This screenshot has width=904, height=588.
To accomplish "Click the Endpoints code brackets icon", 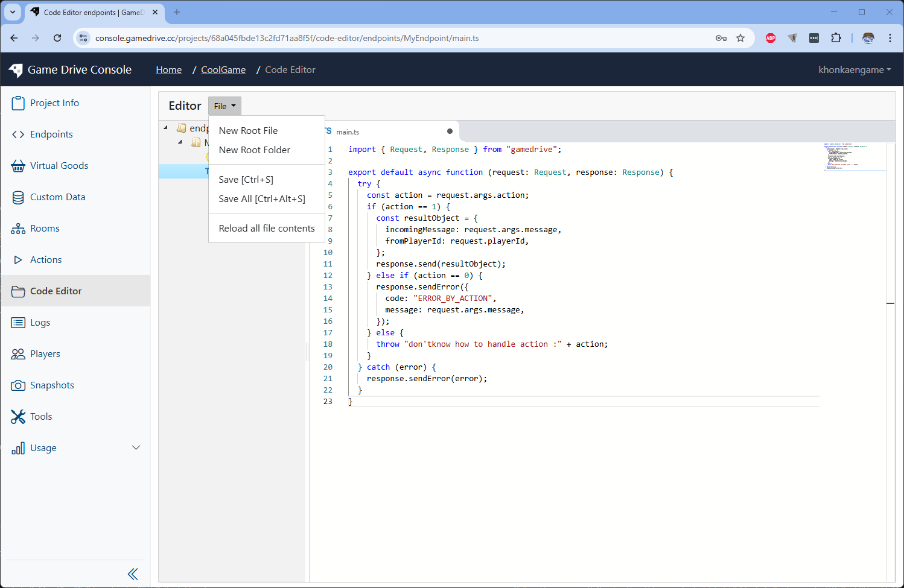I will tap(18, 134).
